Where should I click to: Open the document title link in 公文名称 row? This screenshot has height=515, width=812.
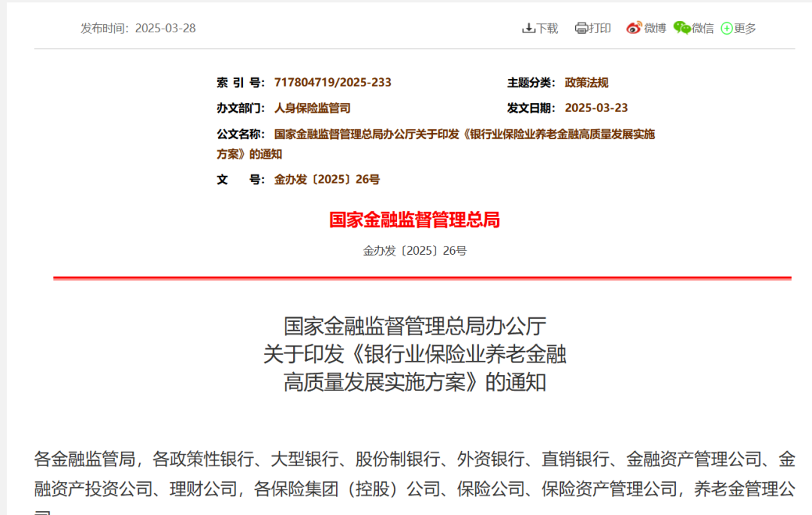coord(465,134)
